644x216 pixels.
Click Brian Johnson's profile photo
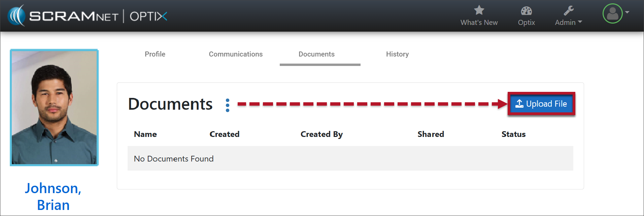[x=54, y=108]
